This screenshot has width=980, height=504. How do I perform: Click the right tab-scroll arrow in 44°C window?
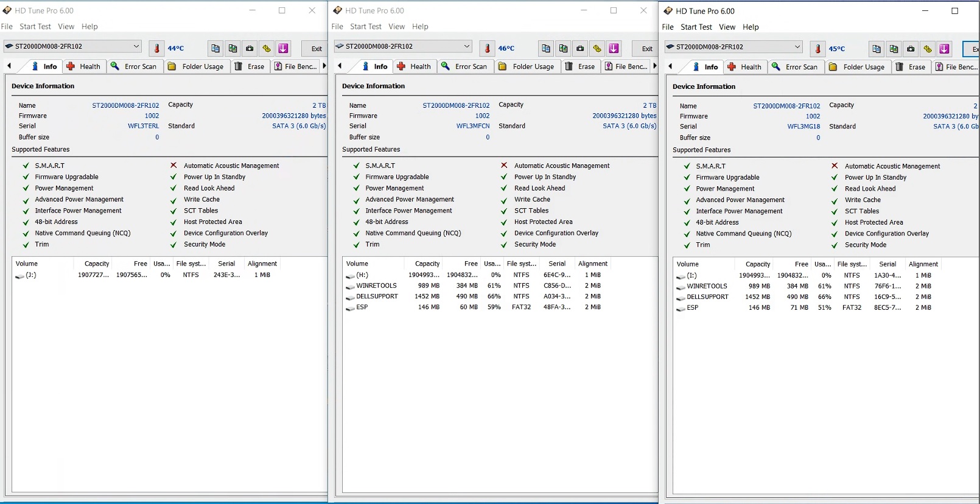click(x=324, y=66)
